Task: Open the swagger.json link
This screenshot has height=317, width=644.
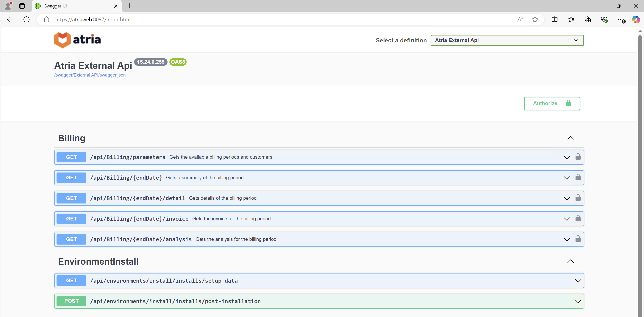Action: [90, 75]
